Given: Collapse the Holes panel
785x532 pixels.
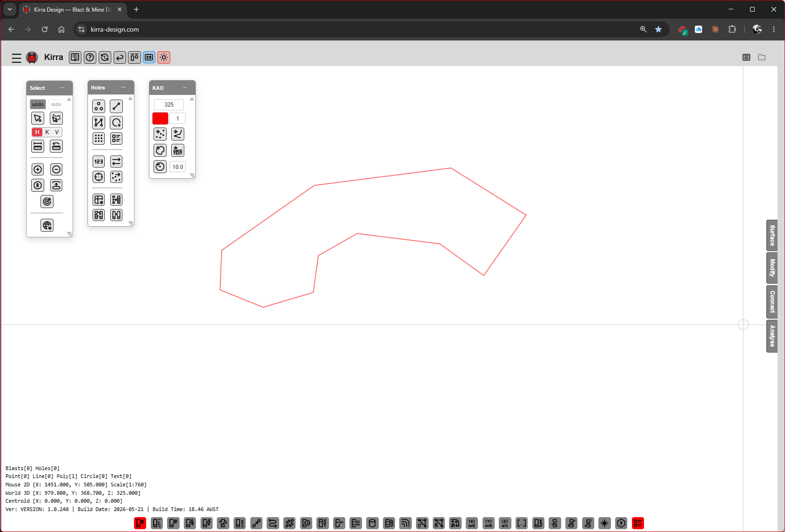Looking at the screenshot, I should (x=123, y=88).
